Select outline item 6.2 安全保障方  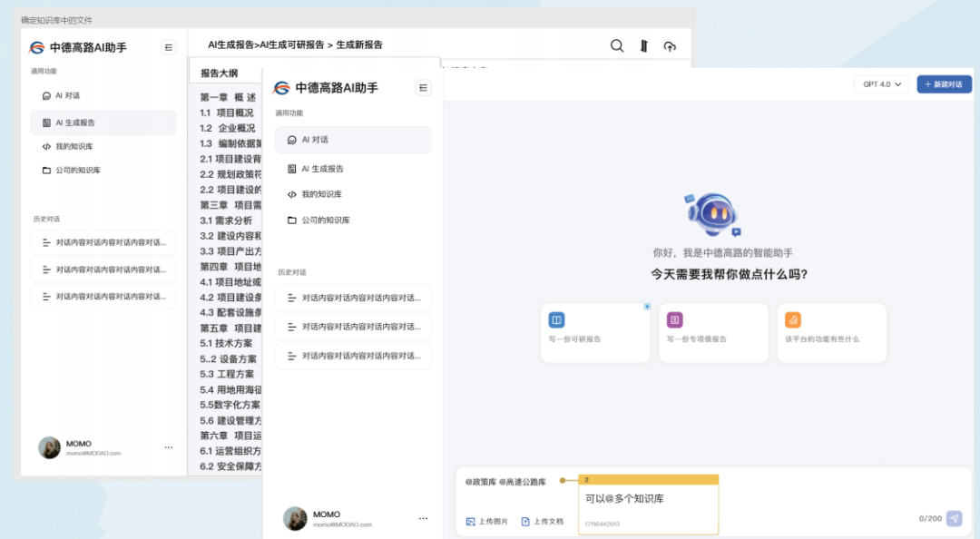(x=230, y=466)
